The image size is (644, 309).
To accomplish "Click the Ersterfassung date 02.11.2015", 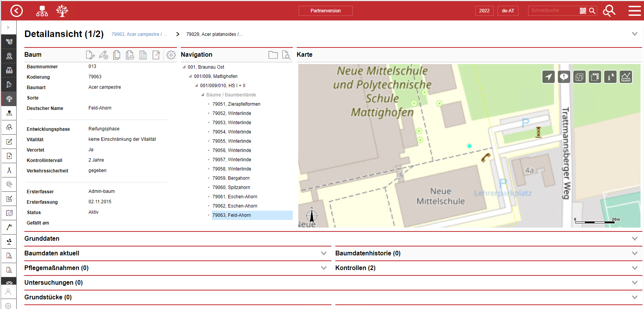I will coord(100,202).
